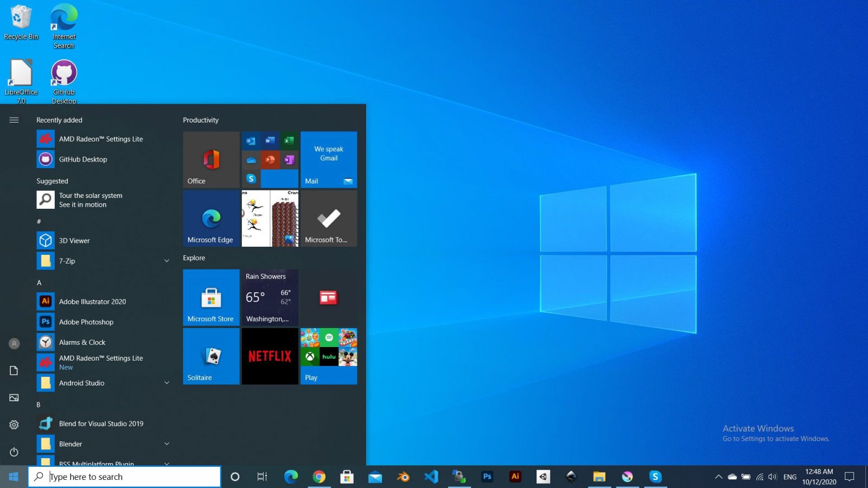Image resolution: width=868 pixels, height=488 pixels.
Task: Open Settings gear in Start sidebar
Action: (14, 425)
